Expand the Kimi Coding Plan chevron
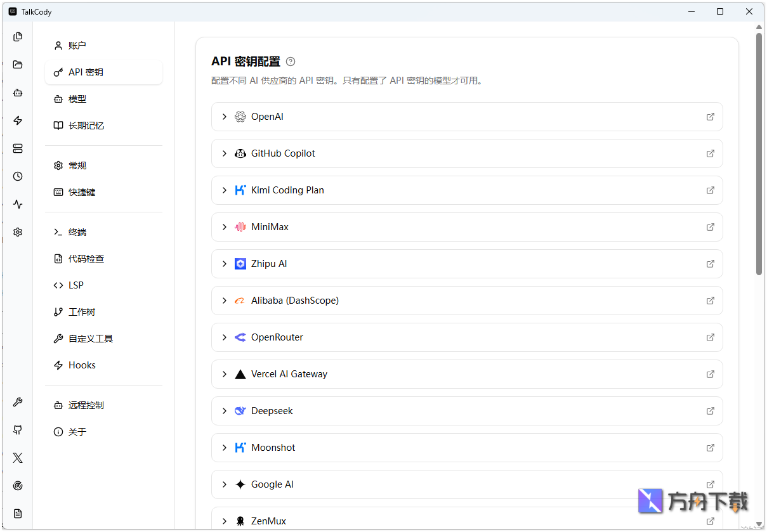 coord(225,190)
